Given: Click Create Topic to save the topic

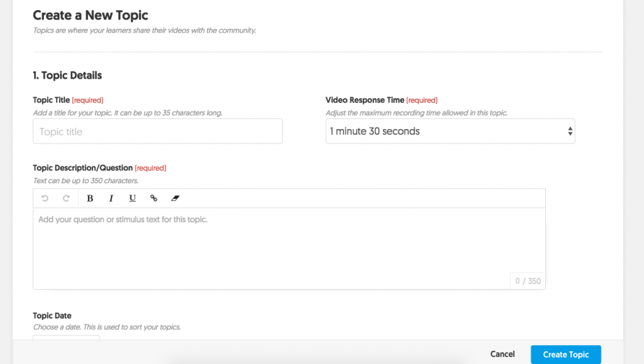Looking at the screenshot, I should pos(565,354).
